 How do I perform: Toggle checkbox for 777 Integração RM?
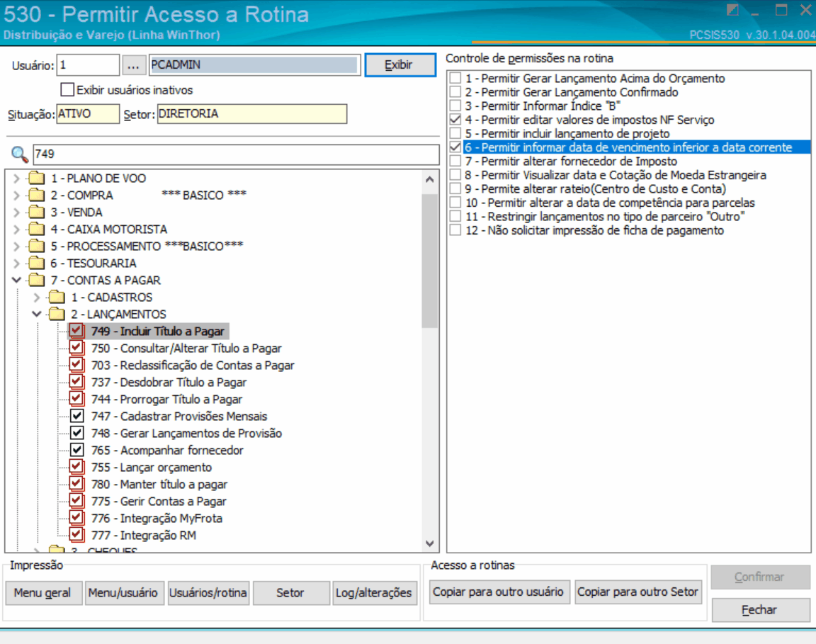coord(76,535)
